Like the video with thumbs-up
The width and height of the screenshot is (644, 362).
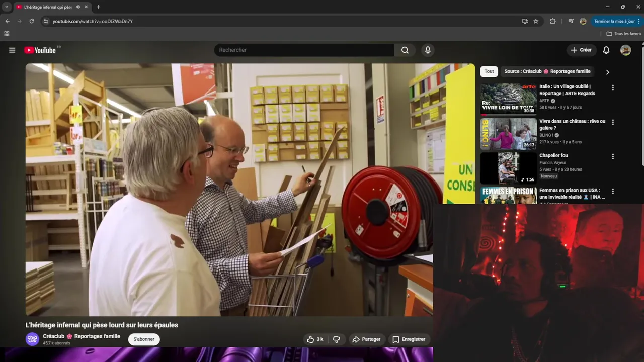click(x=315, y=339)
